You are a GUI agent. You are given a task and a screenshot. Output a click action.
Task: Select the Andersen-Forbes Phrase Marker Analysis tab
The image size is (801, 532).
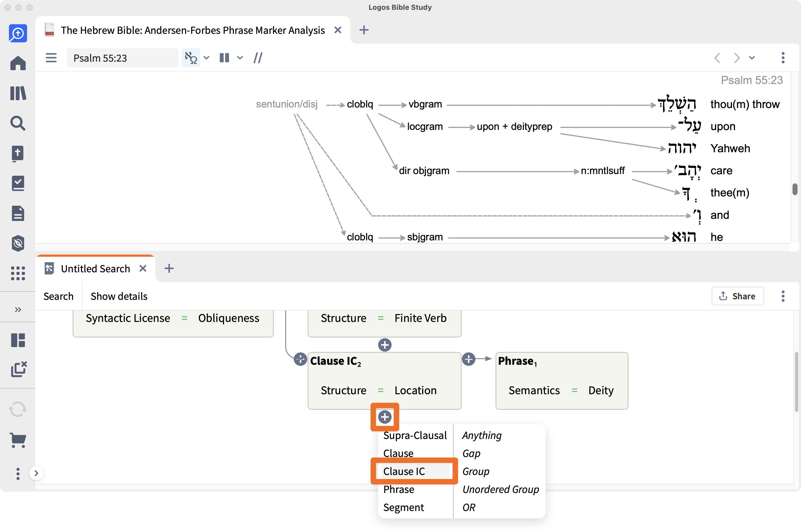tap(192, 30)
